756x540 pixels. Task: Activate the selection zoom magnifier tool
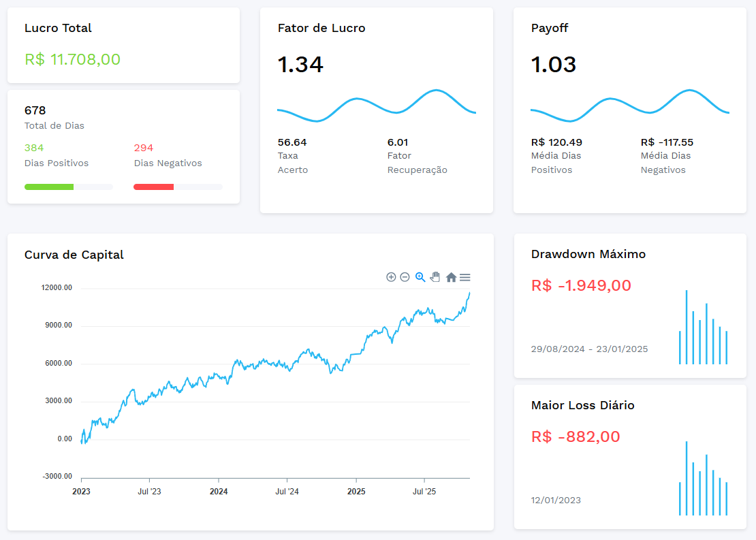420,277
